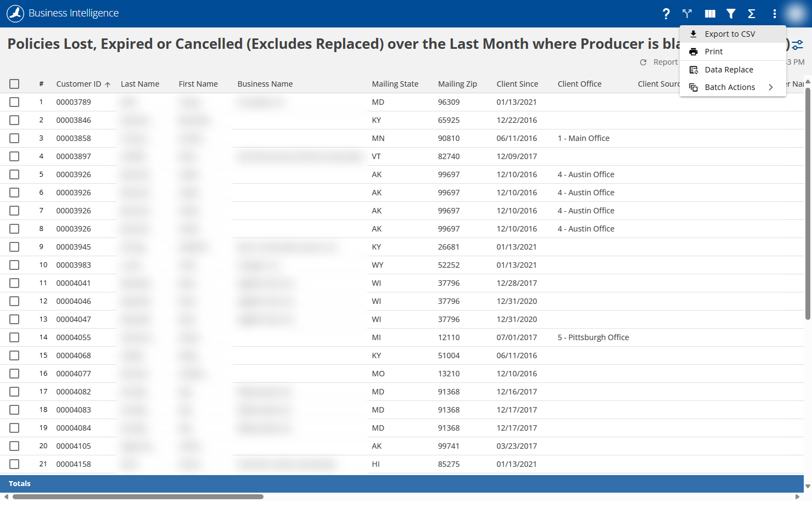Click horizontal scrollbar right arrow
Screen dimensions: 812x508
pos(797,497)
